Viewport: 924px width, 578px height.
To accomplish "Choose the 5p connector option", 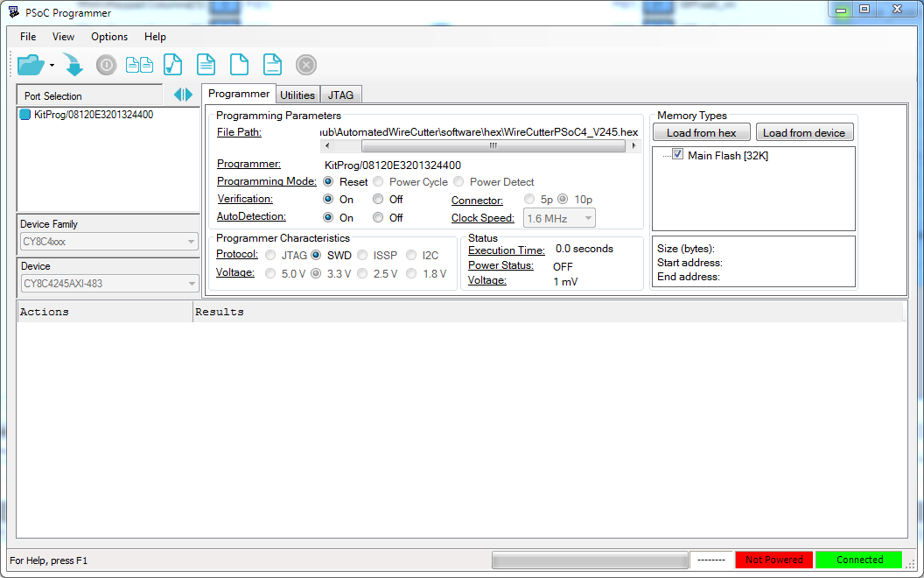I will (x=529, y=200).
